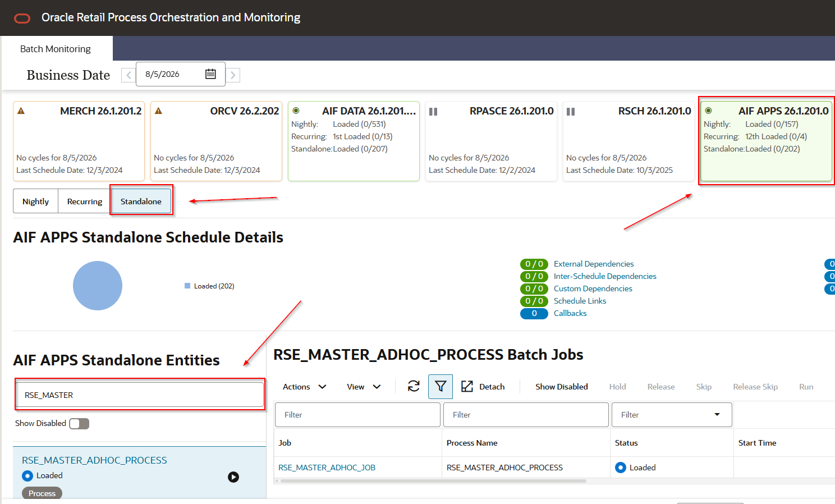Click the Release Skip toolbar button

755,387
